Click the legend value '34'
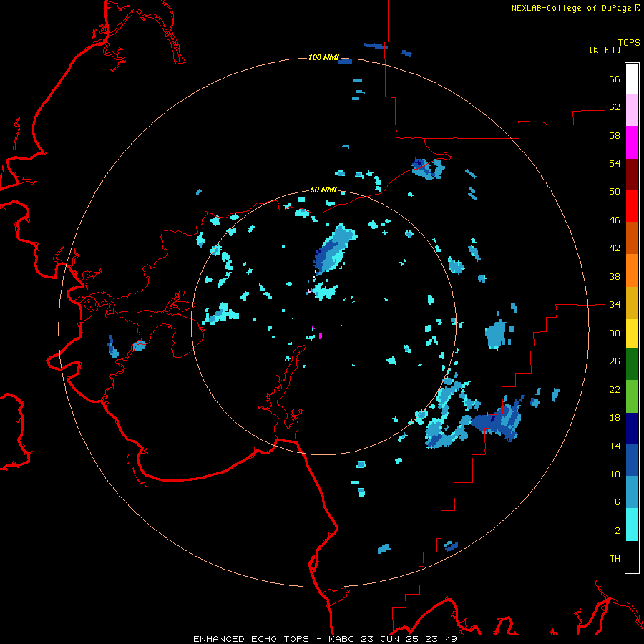 (615, 305)
